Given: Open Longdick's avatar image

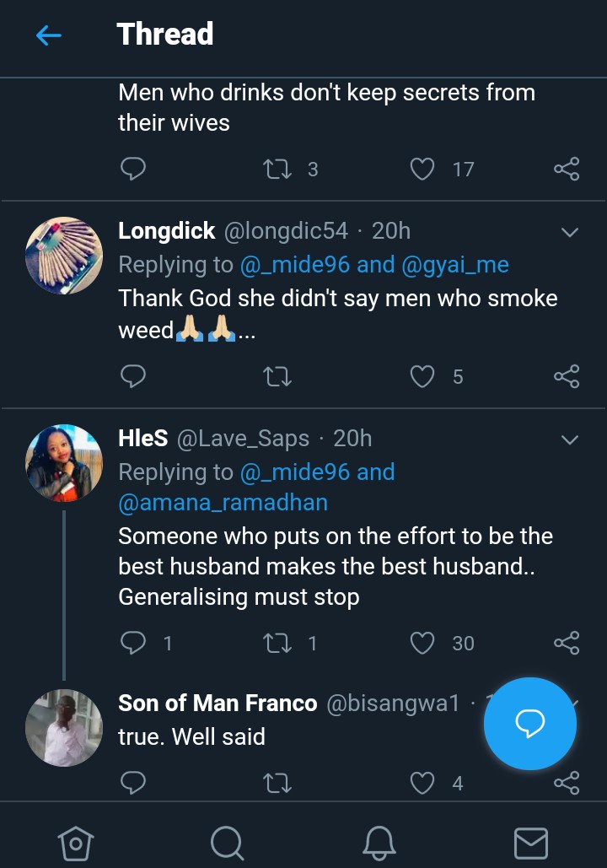Looking at the screenshot, I should coord(64,256).
